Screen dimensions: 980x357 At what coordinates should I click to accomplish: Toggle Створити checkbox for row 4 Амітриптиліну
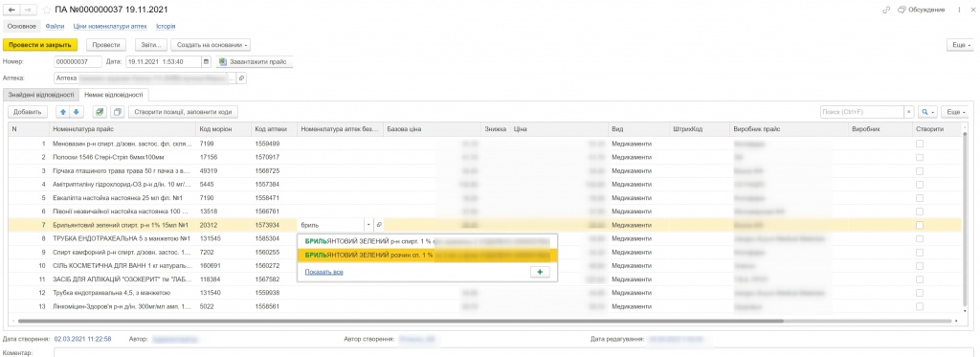(920, 185)
